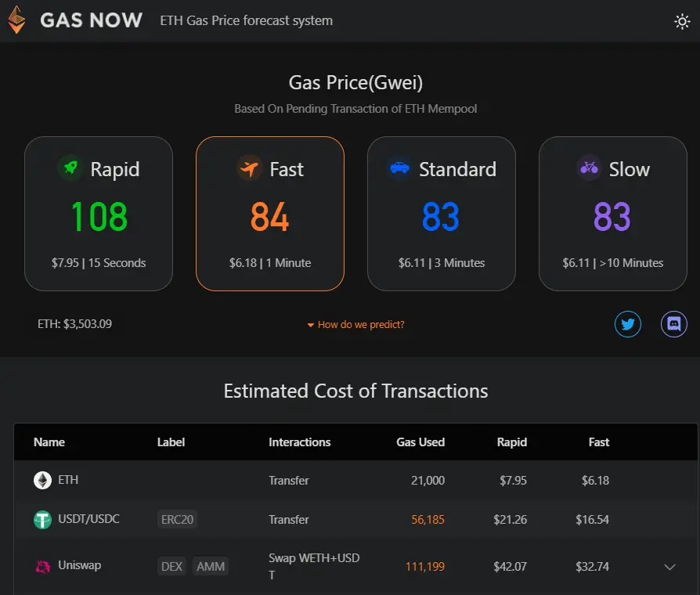Image resolution: width=700 pixels, height=595 pixels.
Task: Expand the Uniswap row chevron
Action: pyautogui.click(x=669, y=567)
